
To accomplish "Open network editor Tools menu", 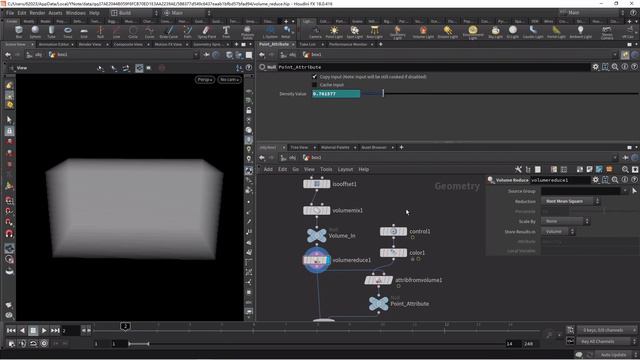I will coord(326,169).
